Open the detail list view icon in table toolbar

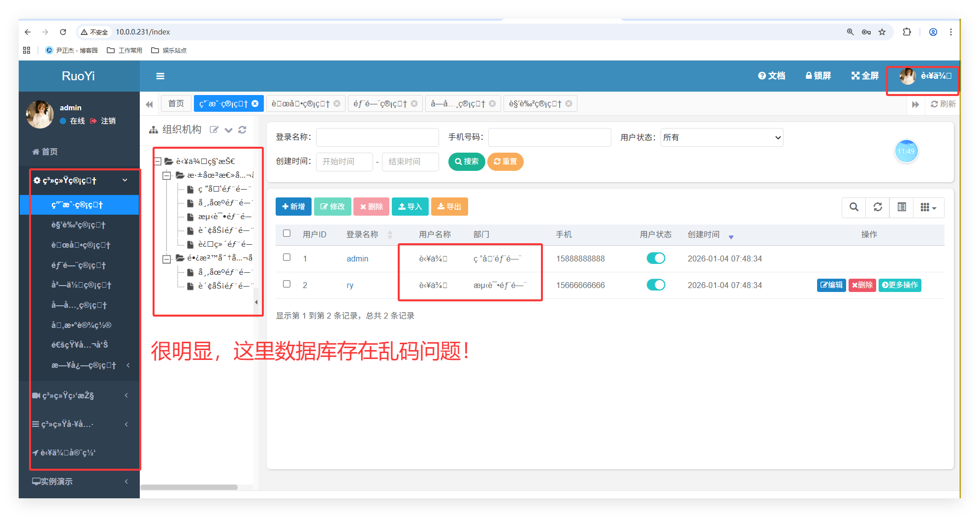(901, 207)
